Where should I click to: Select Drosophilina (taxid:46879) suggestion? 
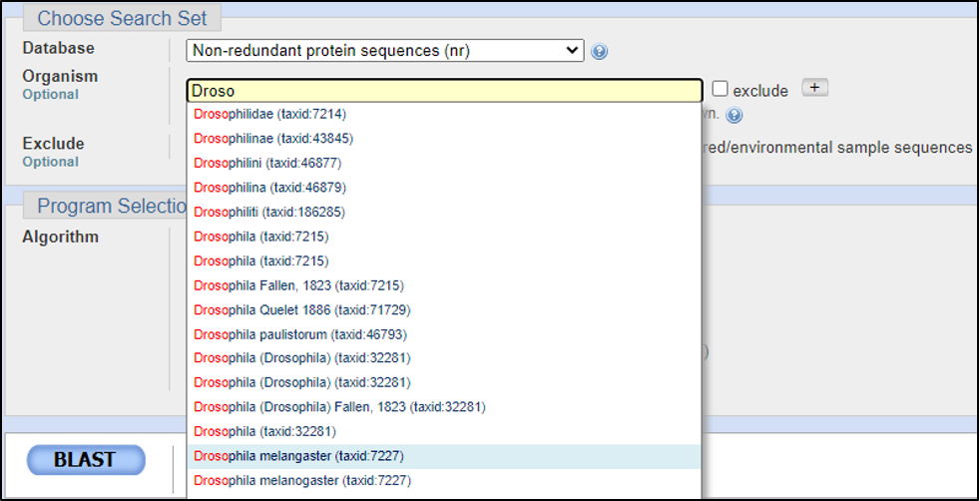(269, 187)
